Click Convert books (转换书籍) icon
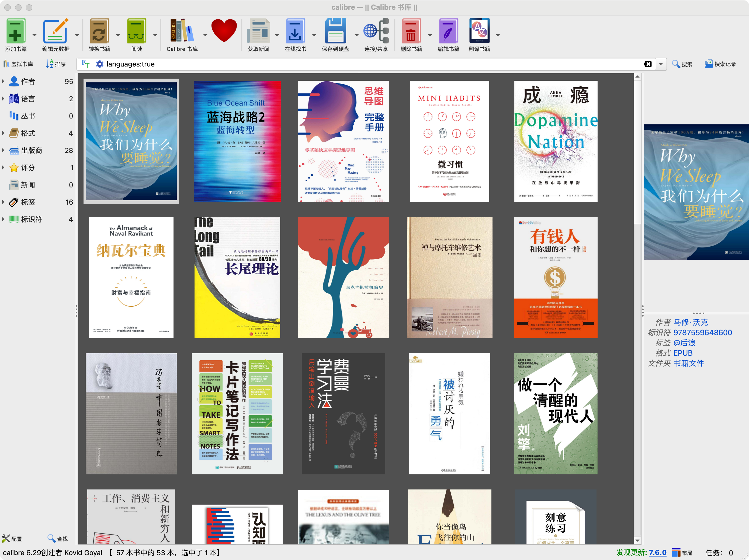Image resolution: width=749 pixels, height=560 pixels. pos(99,31)
